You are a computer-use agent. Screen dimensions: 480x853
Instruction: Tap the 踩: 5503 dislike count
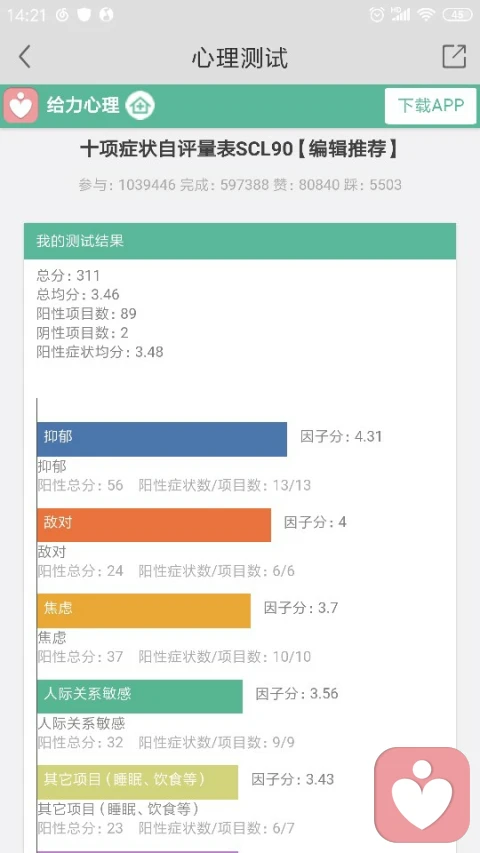pos(372,185)
